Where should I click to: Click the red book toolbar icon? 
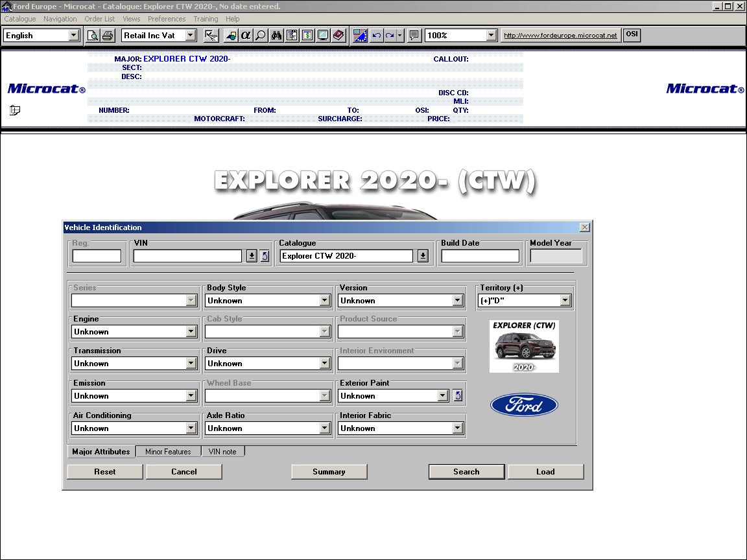[338, 36]
